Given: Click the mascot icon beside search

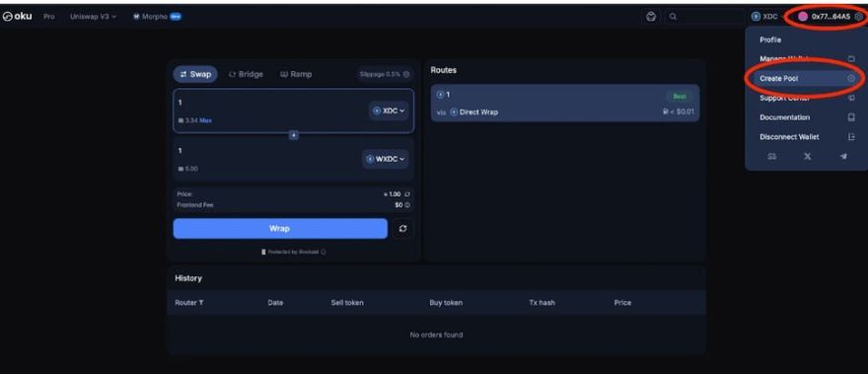Looking at the screenshot, I should [651, 17].
